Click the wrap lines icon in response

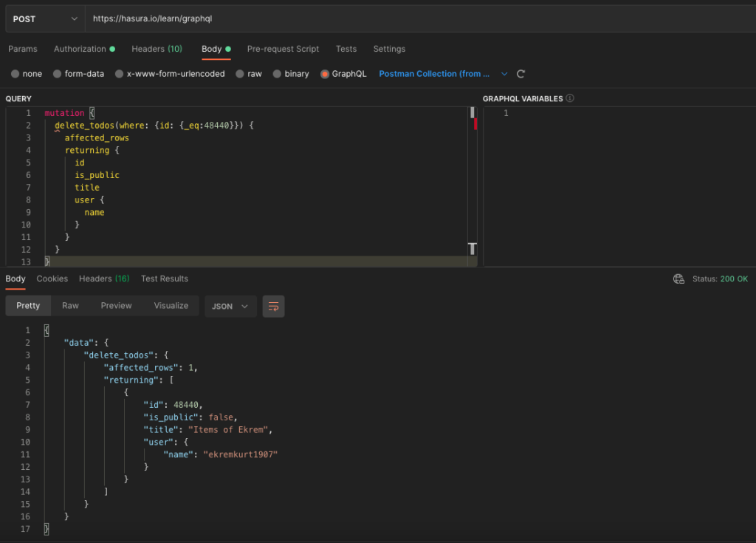(273, 306)
